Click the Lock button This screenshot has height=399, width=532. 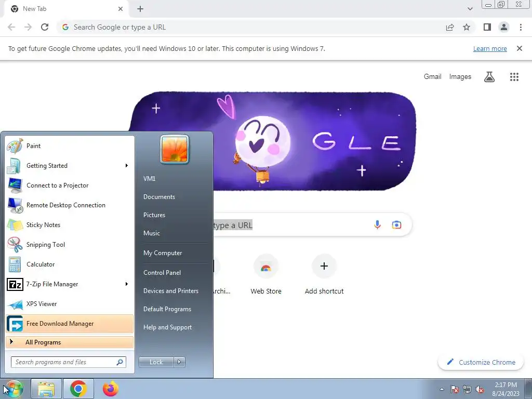click(x=156, y=362)
